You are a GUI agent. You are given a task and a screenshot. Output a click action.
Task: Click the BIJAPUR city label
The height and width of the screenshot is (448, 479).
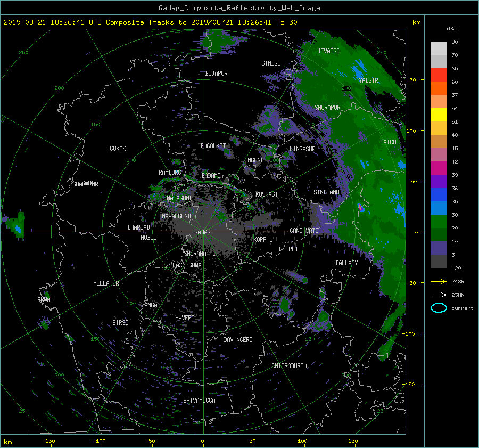(x=216, y=74)
